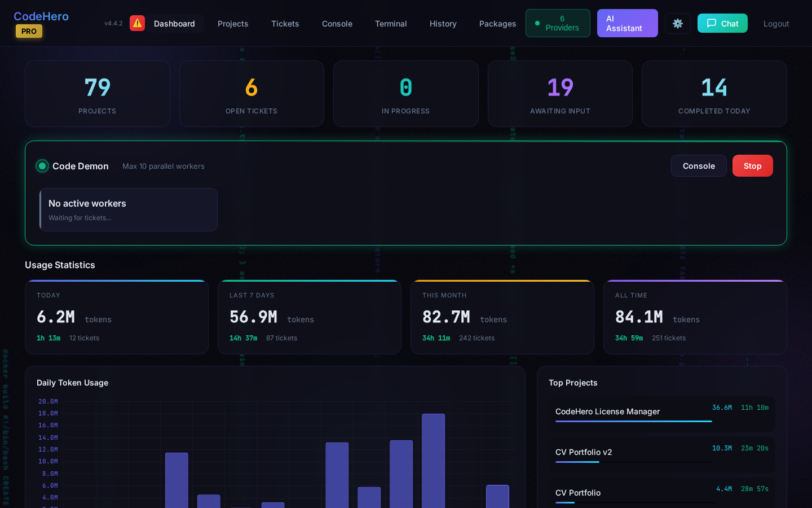Viewport: 812px width, 508px height.
Task: Open the Packages section
Action: [x=497, y=24]
